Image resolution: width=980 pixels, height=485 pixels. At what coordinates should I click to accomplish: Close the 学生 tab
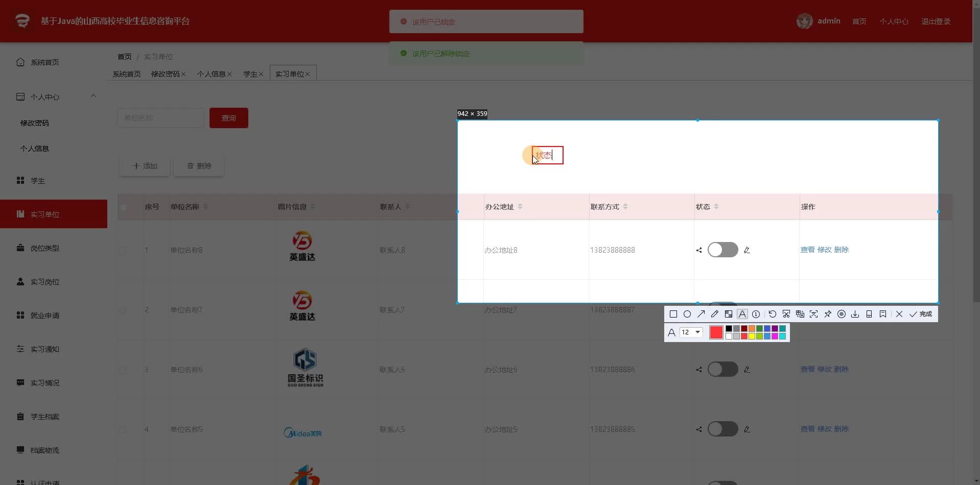(261, 74)
